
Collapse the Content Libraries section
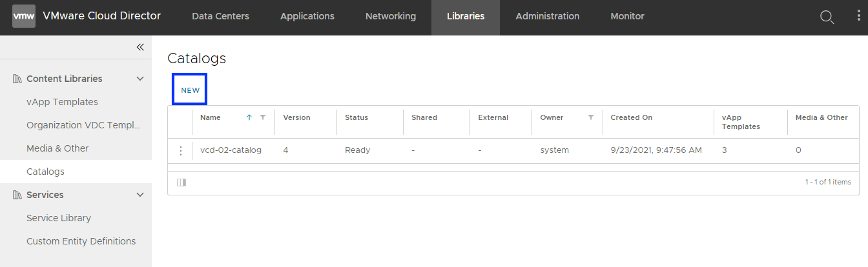pos(140,79)
